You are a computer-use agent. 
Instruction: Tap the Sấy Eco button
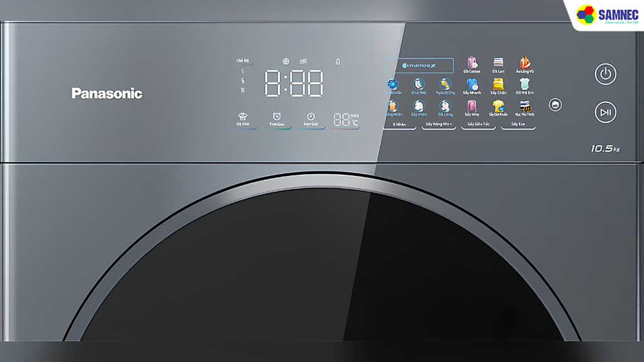[518, 126]
